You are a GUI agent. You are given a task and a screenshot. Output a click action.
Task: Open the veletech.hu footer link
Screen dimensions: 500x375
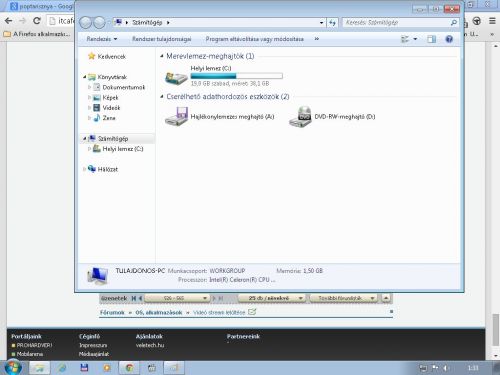click(x=150, y=345)
